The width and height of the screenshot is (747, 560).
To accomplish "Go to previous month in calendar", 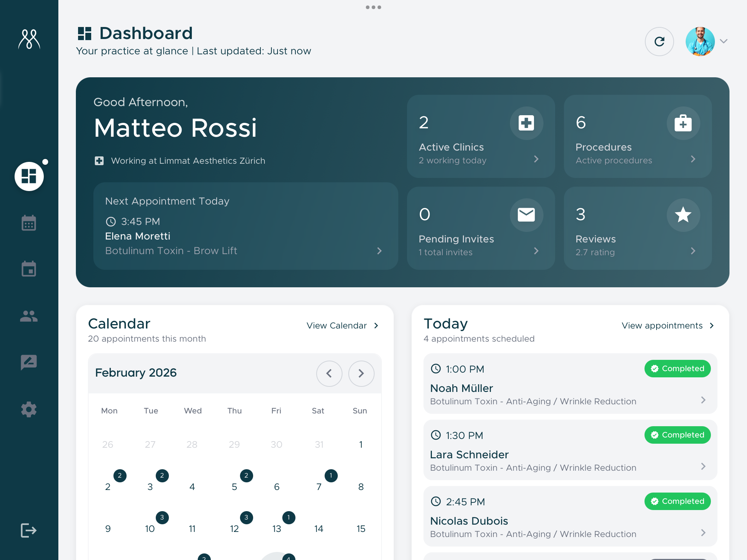I will [x=329, y=373].
